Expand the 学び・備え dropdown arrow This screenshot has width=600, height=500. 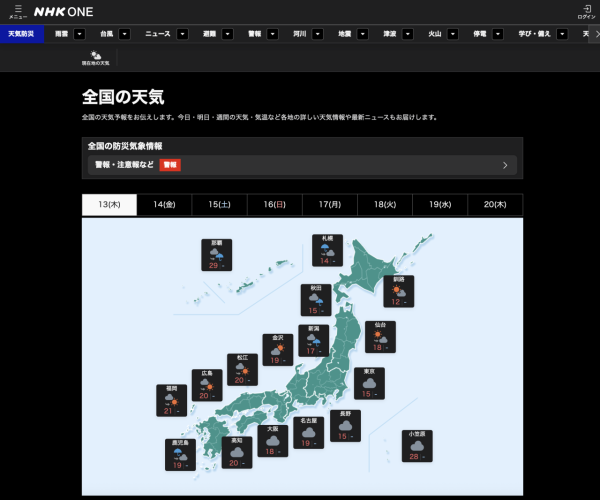pos(562,34)
